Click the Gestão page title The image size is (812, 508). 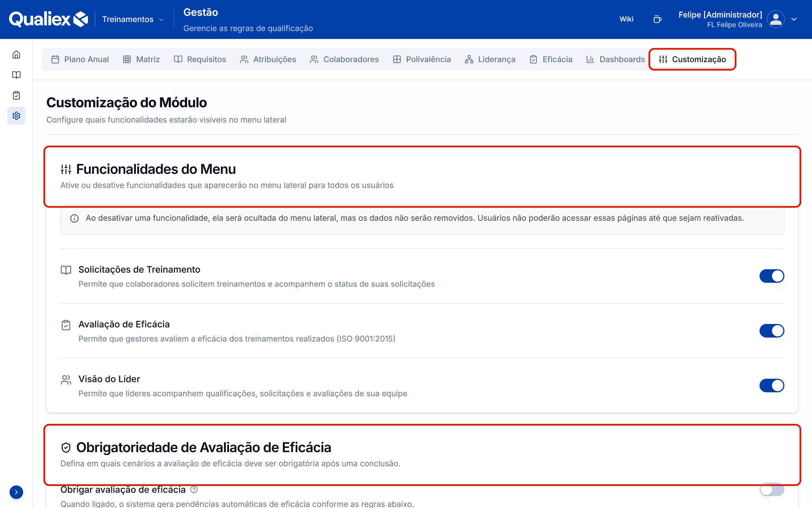pos(201,12)
